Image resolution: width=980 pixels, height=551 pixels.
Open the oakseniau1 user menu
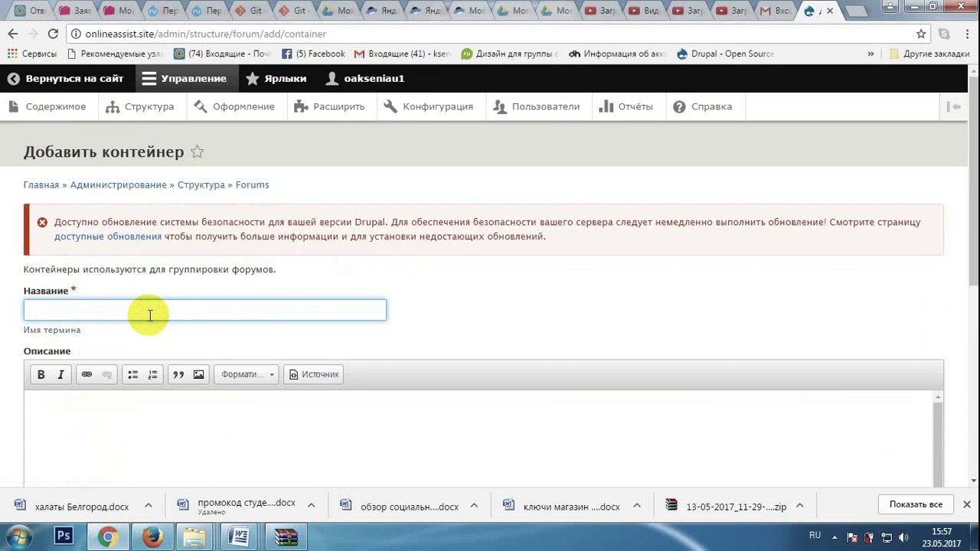click(365, 78)
